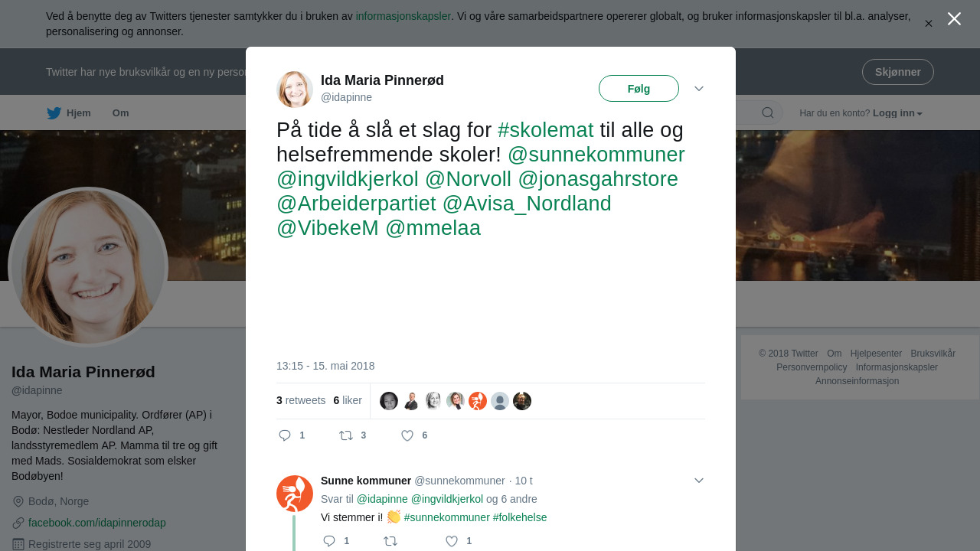
Task: Open the Logg inn dropdown
Action: pos(897,113)
